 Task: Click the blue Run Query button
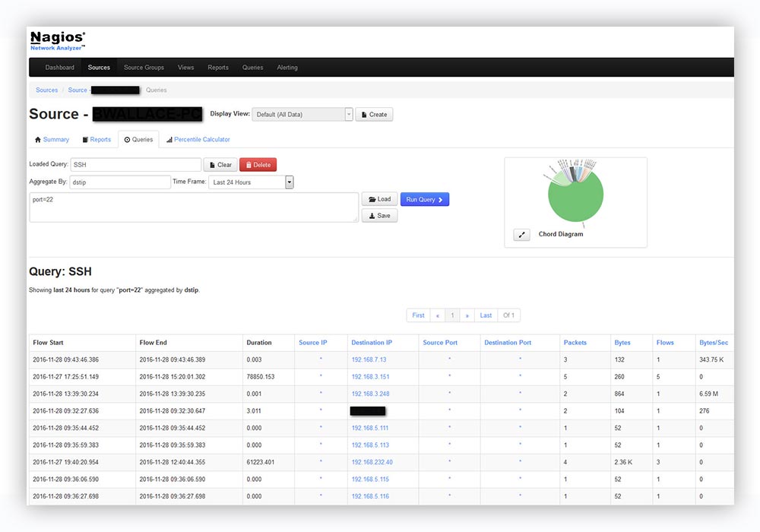click(425, 199)
